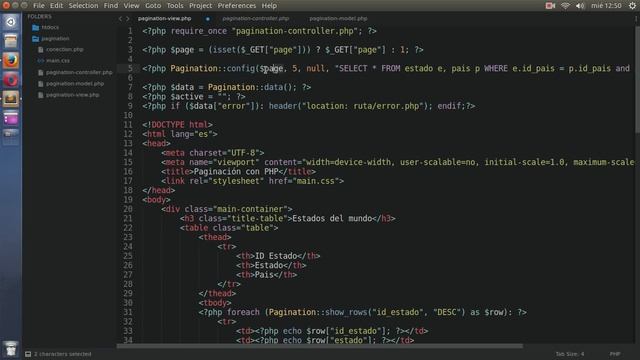
Task: Click line number 20 in the gutter
Action: tap(128, 209)
